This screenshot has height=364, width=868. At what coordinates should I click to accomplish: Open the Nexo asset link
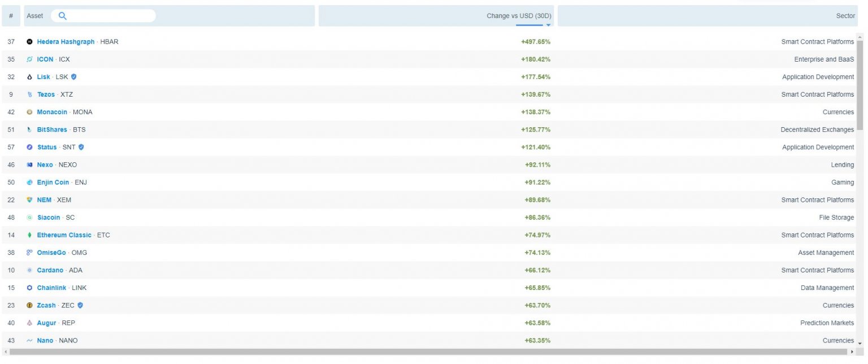45,164
